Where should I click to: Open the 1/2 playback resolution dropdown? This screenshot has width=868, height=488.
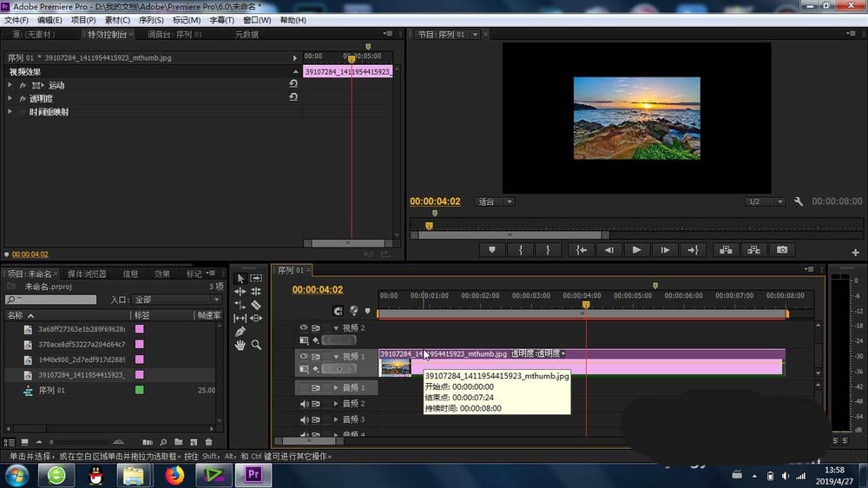(x=765, y=201)
